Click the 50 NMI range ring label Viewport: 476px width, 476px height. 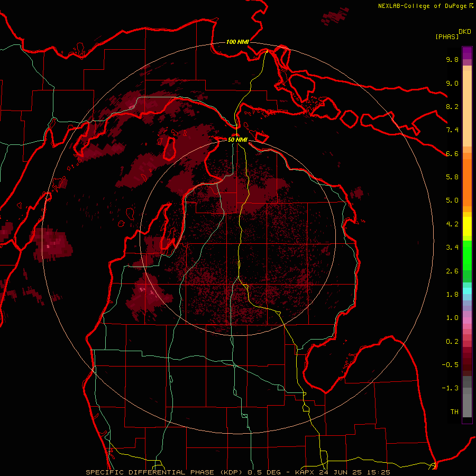(237, 140)
